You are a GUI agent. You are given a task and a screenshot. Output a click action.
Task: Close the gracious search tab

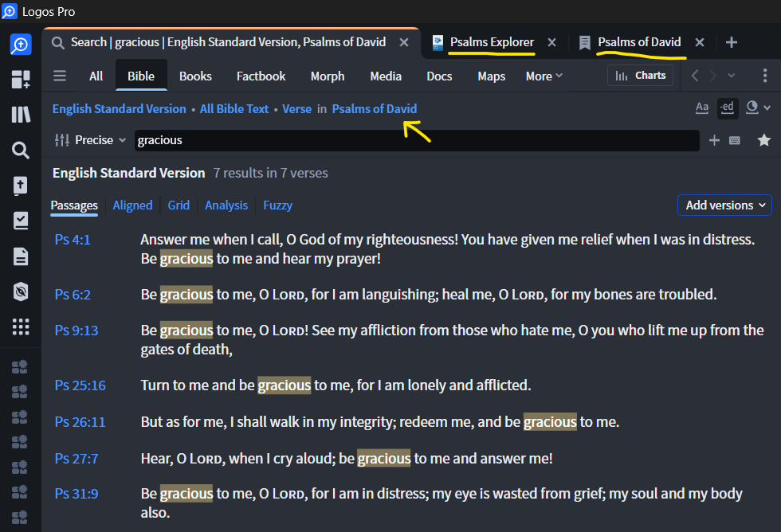point(404,42)
